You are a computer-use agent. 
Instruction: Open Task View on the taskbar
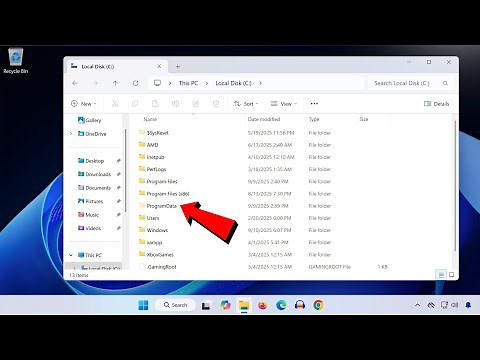click(x=206, y=305)
